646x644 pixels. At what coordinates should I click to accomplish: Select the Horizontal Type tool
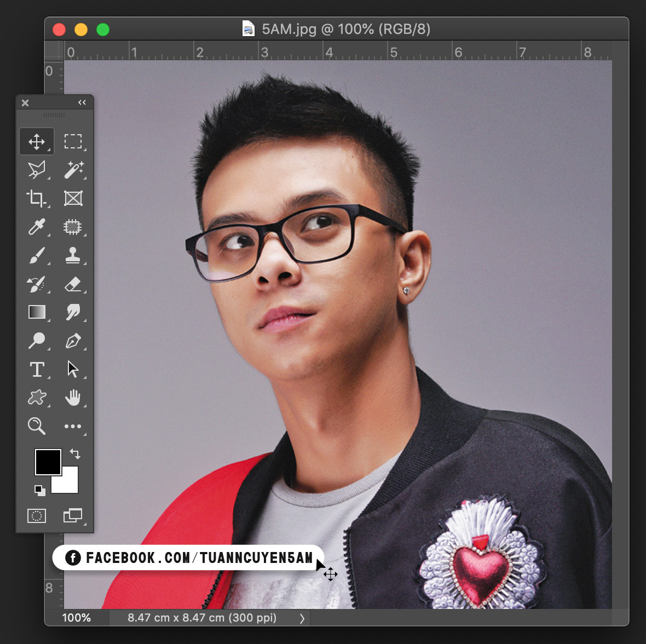[37, 369]
